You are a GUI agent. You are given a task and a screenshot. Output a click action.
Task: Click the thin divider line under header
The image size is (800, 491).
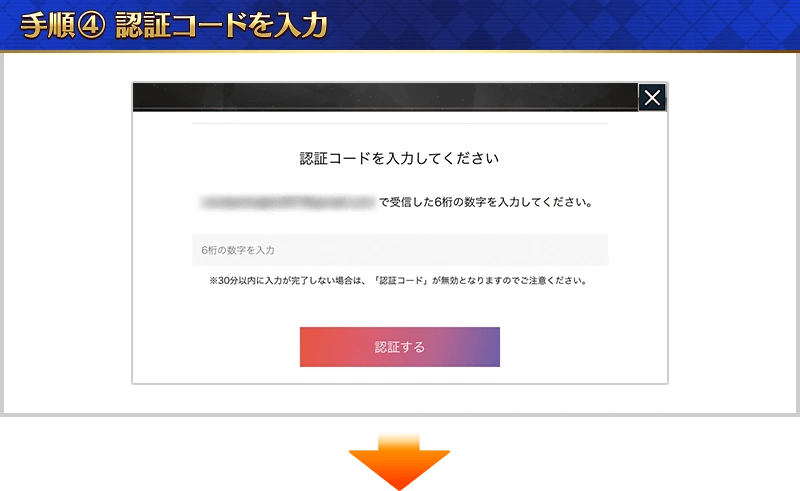[x=400, y=123]
